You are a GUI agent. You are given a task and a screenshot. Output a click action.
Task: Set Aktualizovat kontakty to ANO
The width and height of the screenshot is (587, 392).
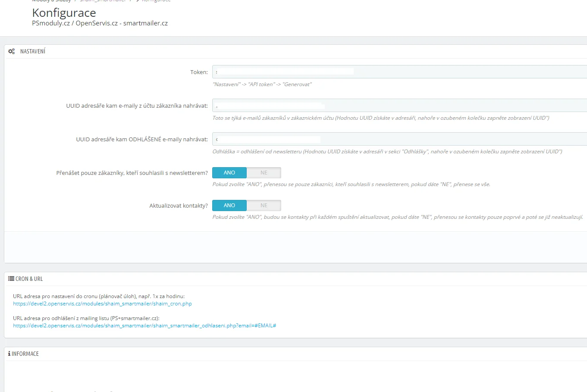[229, 205]
